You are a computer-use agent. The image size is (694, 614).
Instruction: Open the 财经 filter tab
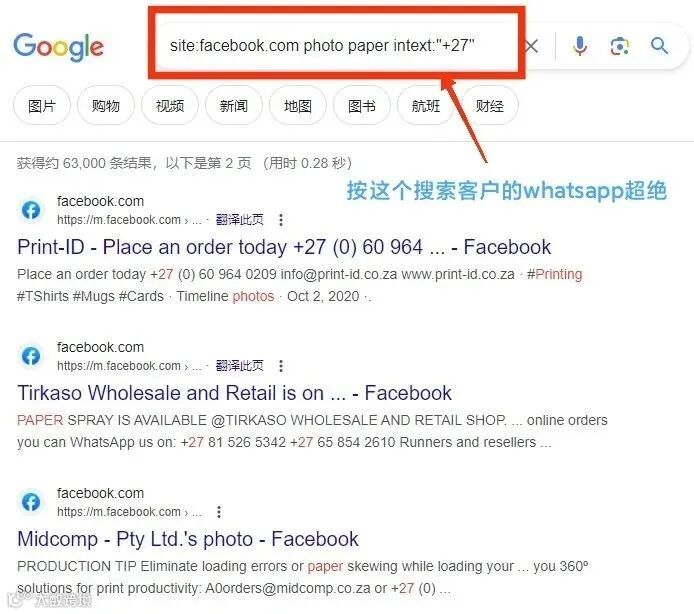490,106
